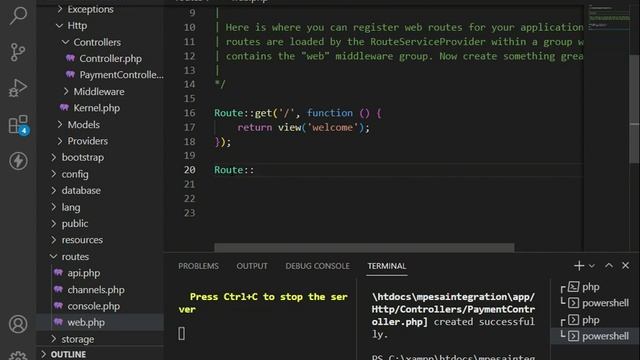Close the terminal panel
640x360 pixels.
click(625, 265)
